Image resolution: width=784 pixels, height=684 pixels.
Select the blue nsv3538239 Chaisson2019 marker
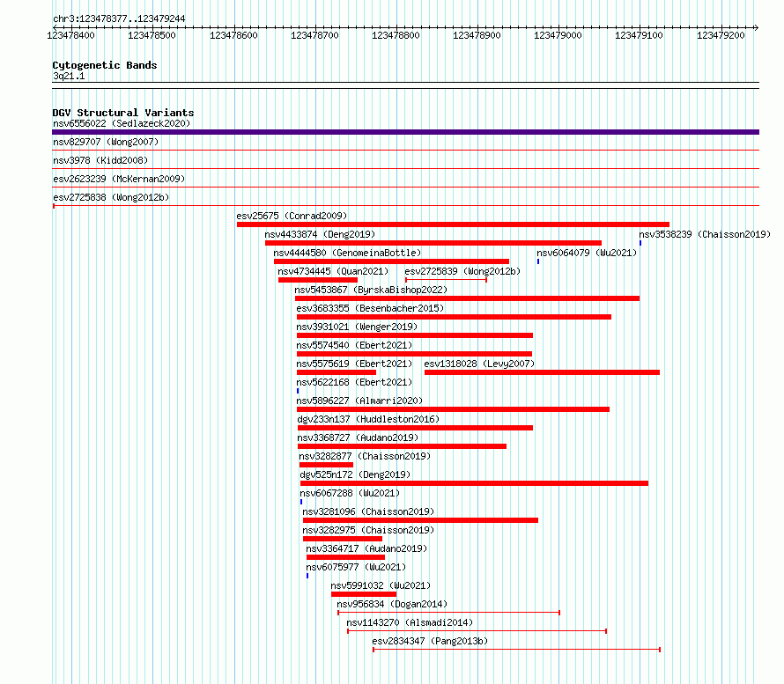click(640, 243)
